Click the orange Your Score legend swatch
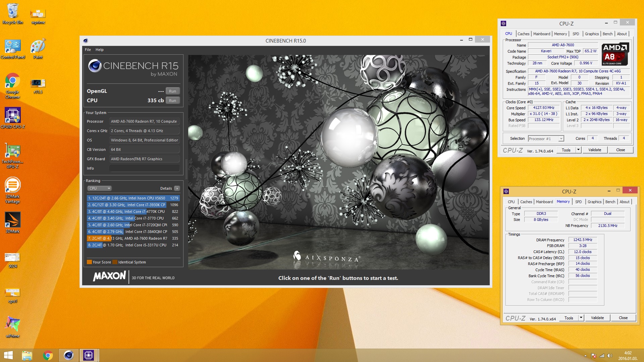This screenshot has height=362, width=644. tap(89, 262)
